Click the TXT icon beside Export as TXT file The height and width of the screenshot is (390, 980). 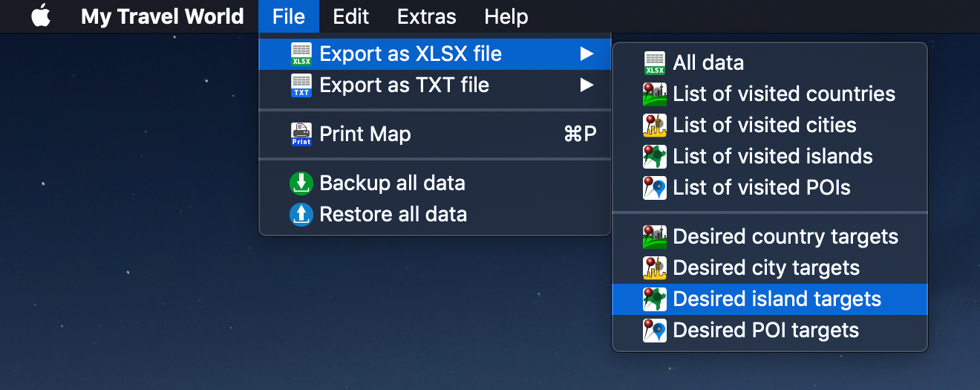coord(301,85)
